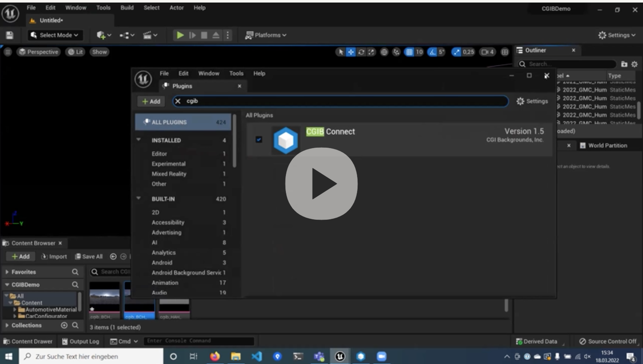Toggle grid snapping in the viewport toolbar
This screenshot has height=364, width=643.
(409, 52)
